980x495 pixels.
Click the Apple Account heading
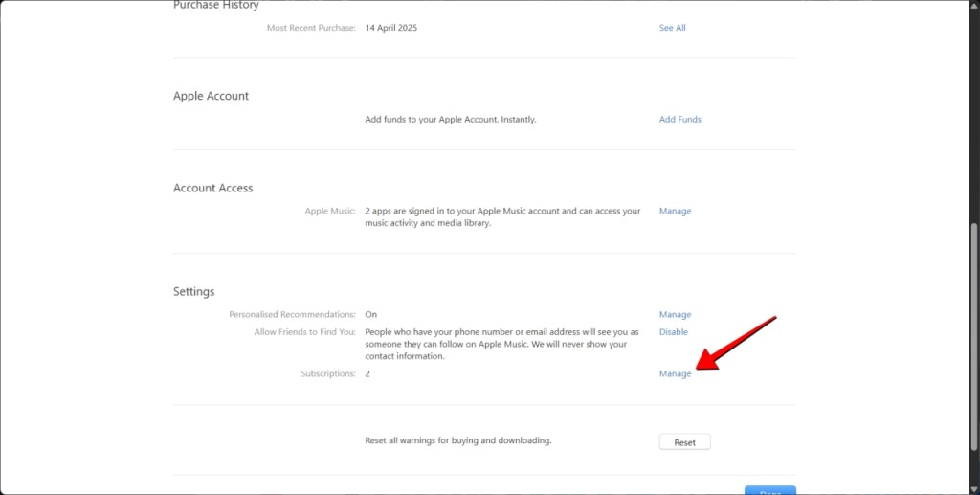click(x=211, y=97)
